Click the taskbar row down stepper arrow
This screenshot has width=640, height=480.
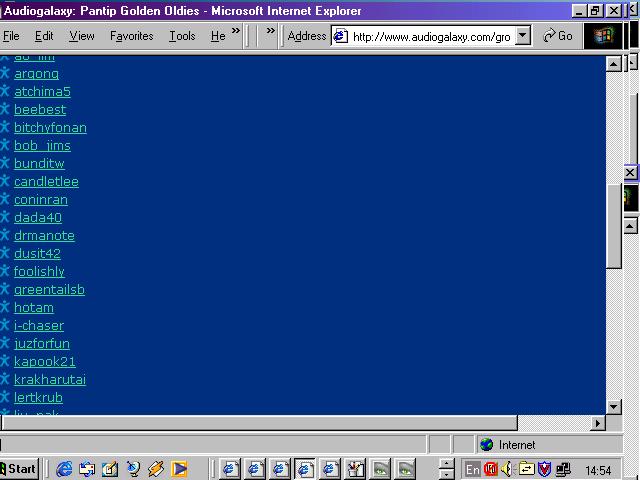click(x=447, y=474)
